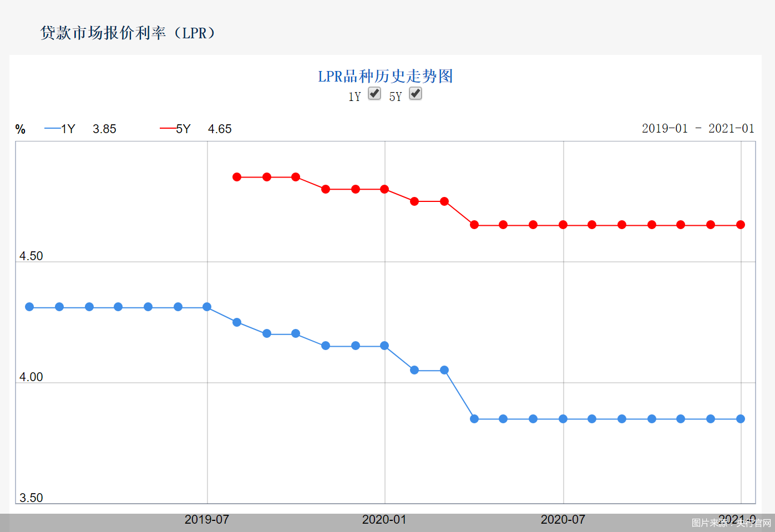Click the page heading 贷款市场报价利率（LPR）
This screenshot has width=775, height=532.
point(128,33)
